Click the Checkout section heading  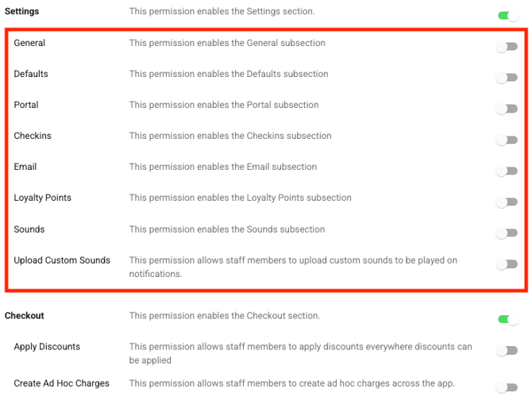pyautogui.click(x=24, y=315)
